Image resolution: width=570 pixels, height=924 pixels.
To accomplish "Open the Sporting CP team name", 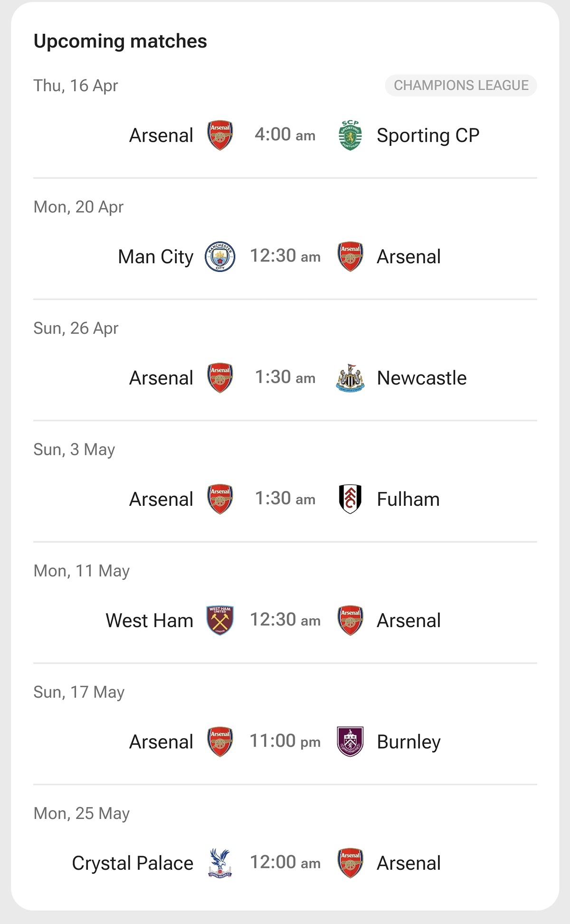I will point(428,135).
